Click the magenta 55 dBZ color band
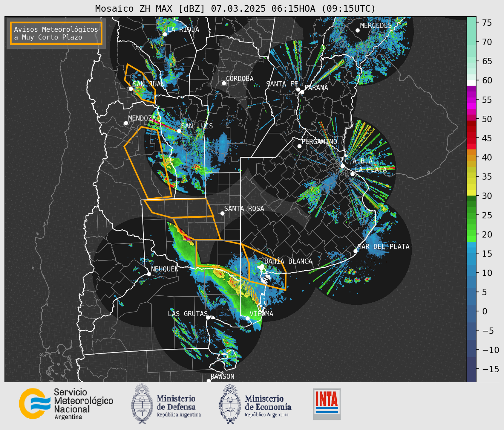504x430 pixels. (x=471, y=100)
